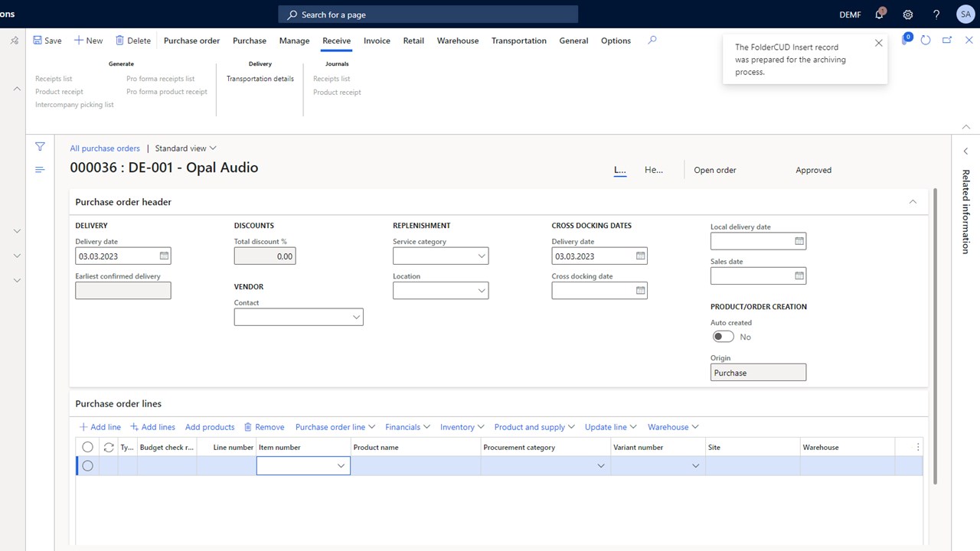Open Service category dropdown

click(481, 256)
